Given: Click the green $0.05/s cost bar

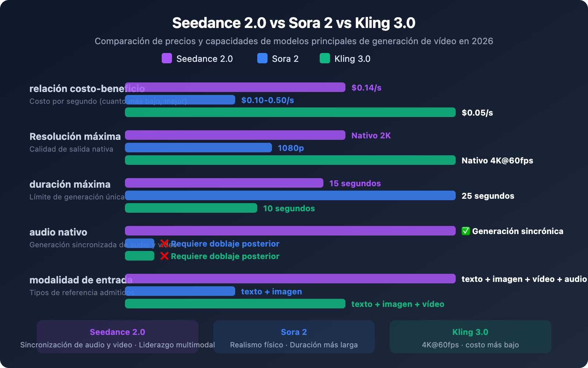Looking at the screenshot, I should tap(290, 113).
